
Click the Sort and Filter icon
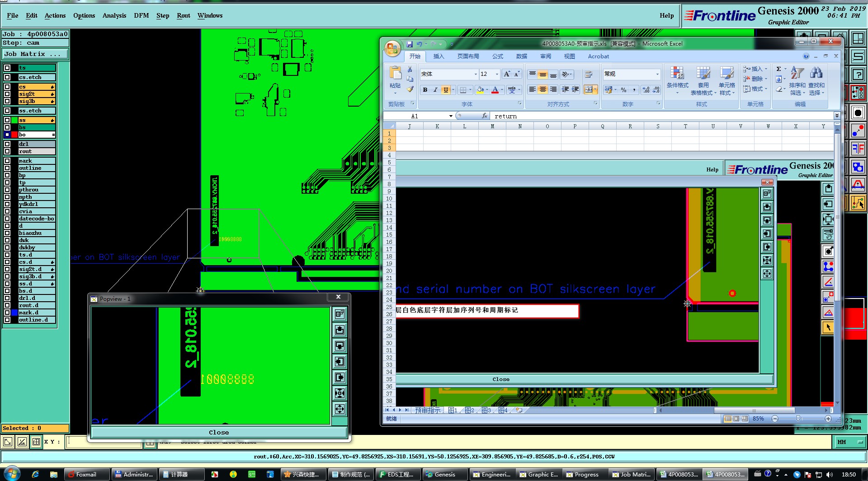click(797, 74)
